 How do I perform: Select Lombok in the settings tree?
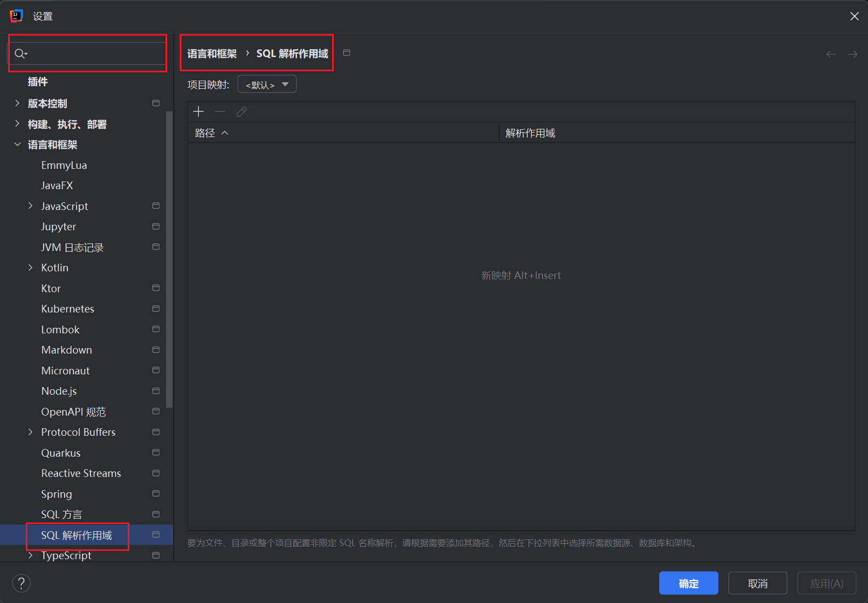[x=60, y=329]
